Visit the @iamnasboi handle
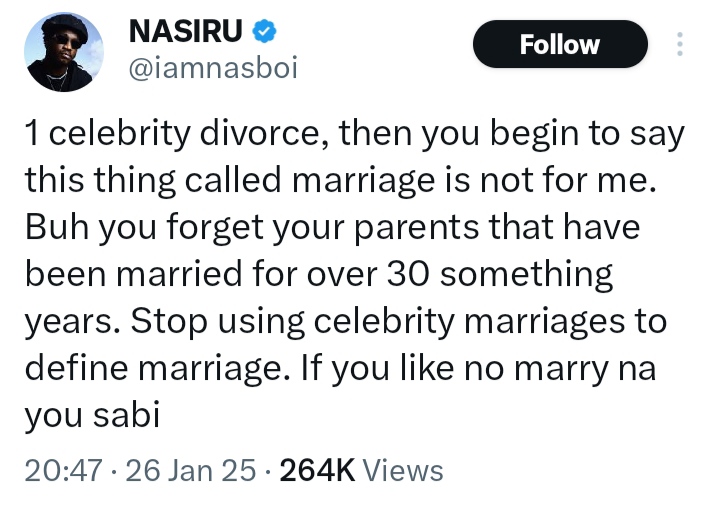The image size is (720, 509). pos(213,68)
